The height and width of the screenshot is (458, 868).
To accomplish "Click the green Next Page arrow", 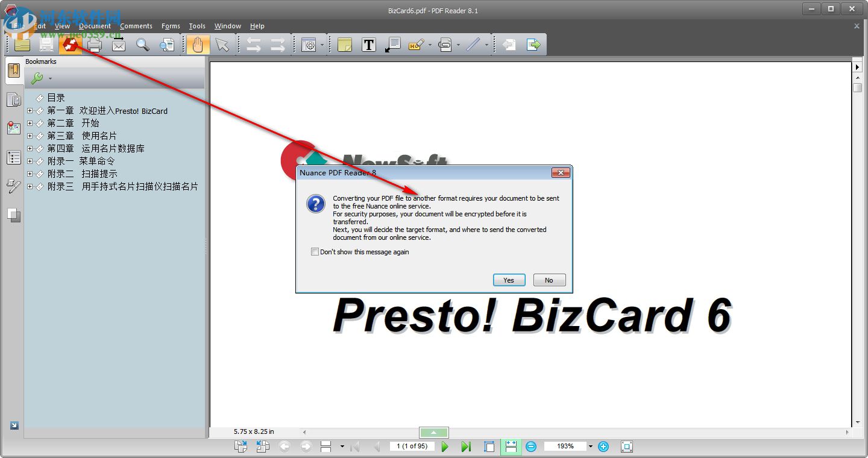I will click(445, 447).
